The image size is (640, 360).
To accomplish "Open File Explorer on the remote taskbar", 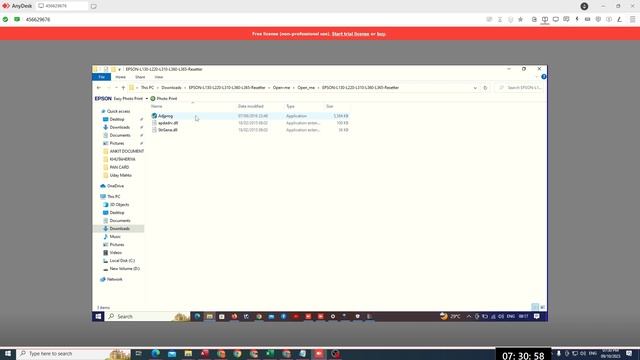I will 209,316.
